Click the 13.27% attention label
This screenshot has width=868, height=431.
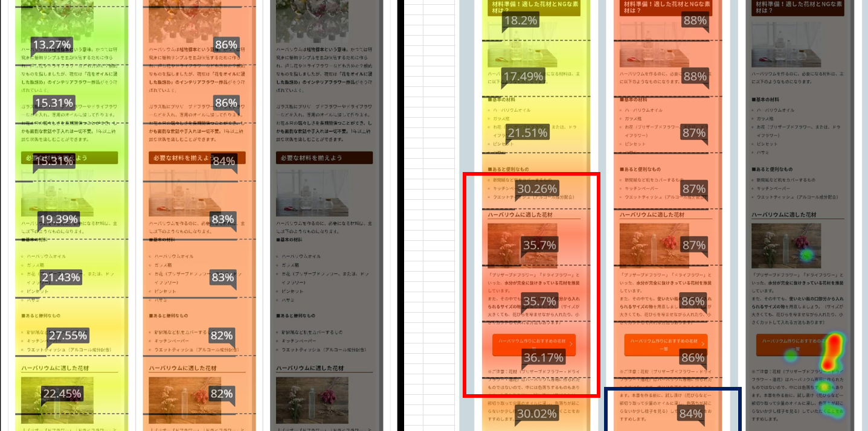(52, 45)
